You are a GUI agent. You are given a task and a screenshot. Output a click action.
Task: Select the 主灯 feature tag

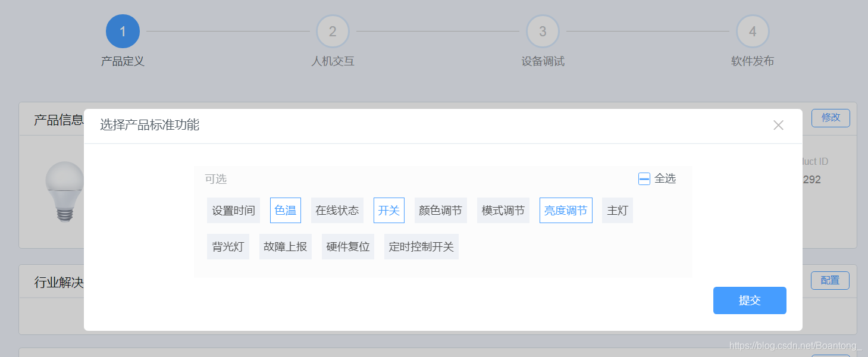617,210
